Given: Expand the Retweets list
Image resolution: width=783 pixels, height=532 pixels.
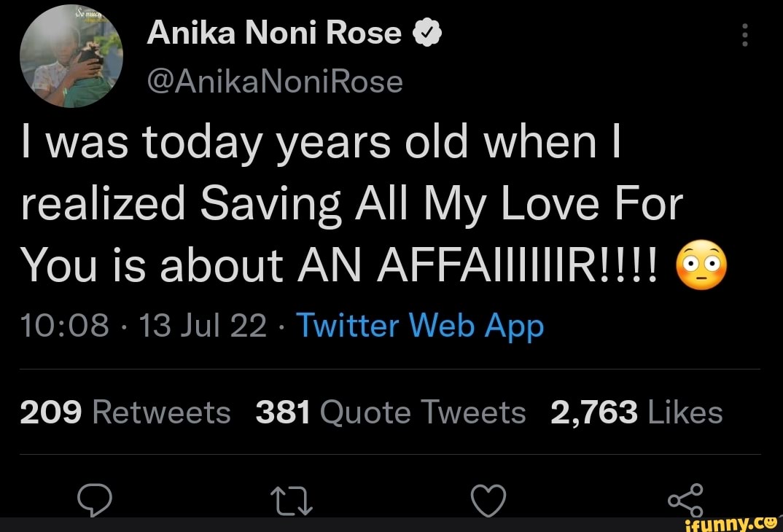Looking at the screenshot, I should [x=123, y=412].
